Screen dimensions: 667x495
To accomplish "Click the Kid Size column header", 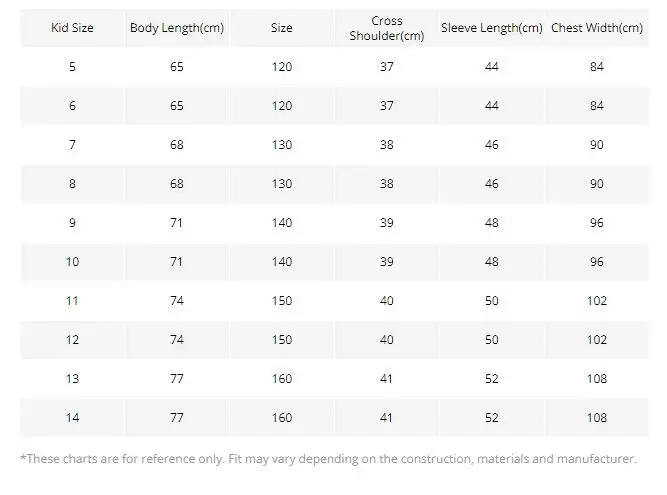I will tap(72, 28).
